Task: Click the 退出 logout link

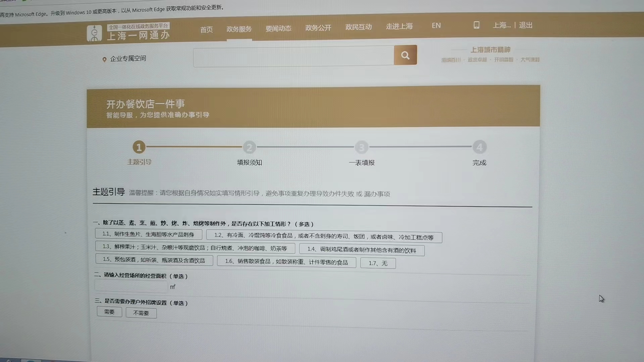Action: coord(526,25)
